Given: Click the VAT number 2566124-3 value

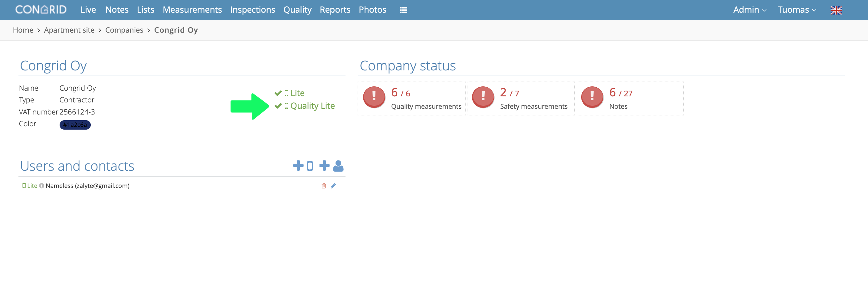Looking at the screenshot, I should point(77,112).
